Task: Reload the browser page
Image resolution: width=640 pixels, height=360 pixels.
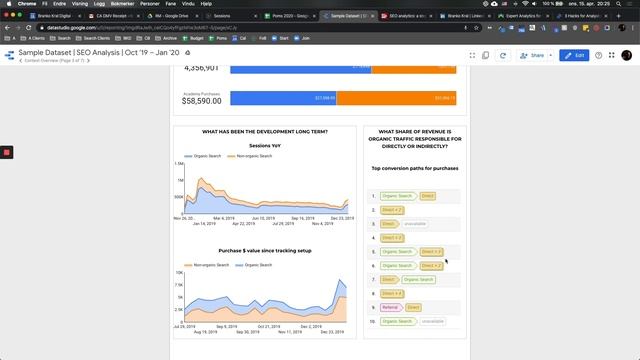Action: click(x=29, y=28)
